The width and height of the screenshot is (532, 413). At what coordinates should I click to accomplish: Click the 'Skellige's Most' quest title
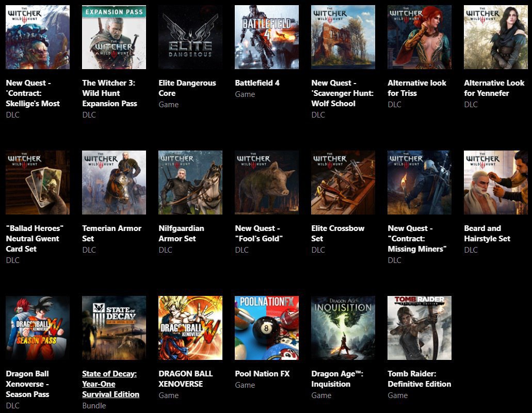click(x=33, y=93)
